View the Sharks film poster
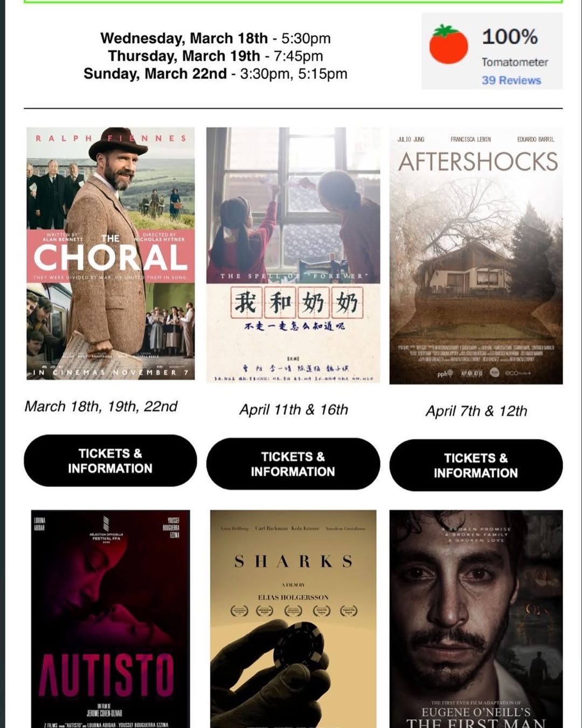The width and height of the screenshot is (582, 728). [x=293, y=619]
